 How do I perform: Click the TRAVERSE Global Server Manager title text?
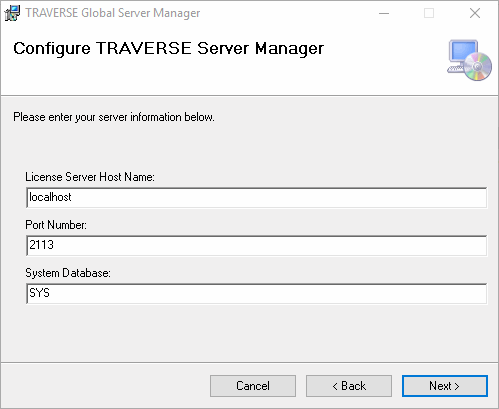(x=113, y=13)
